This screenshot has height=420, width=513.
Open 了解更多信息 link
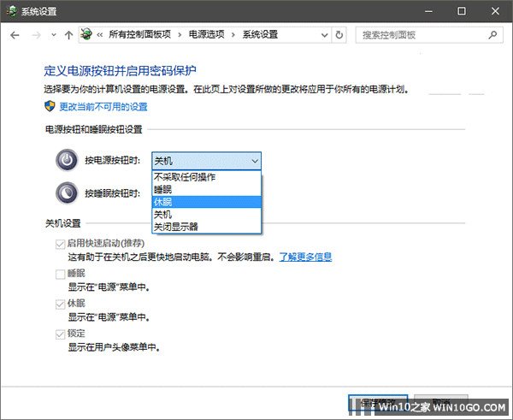click(x=305, y=257)
